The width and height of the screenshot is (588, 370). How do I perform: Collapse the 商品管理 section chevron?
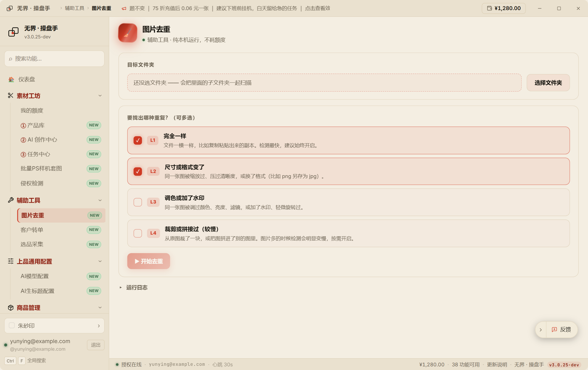[x=100, y=307]
